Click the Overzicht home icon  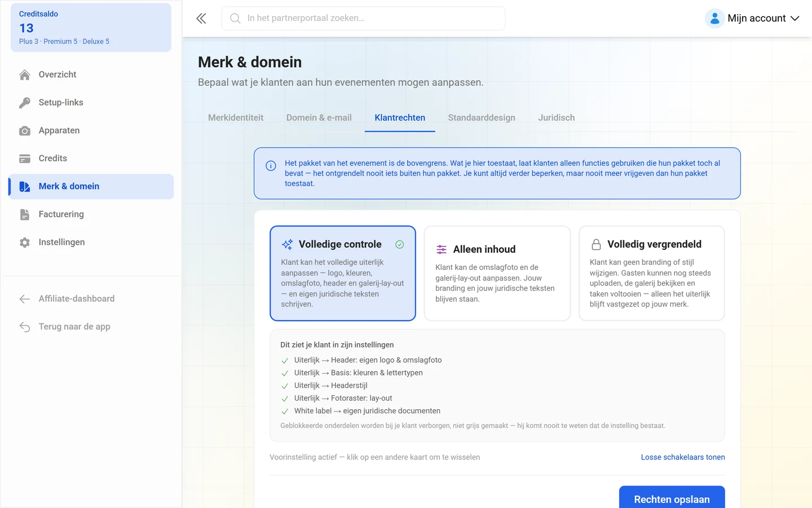[x=25, y=75]
